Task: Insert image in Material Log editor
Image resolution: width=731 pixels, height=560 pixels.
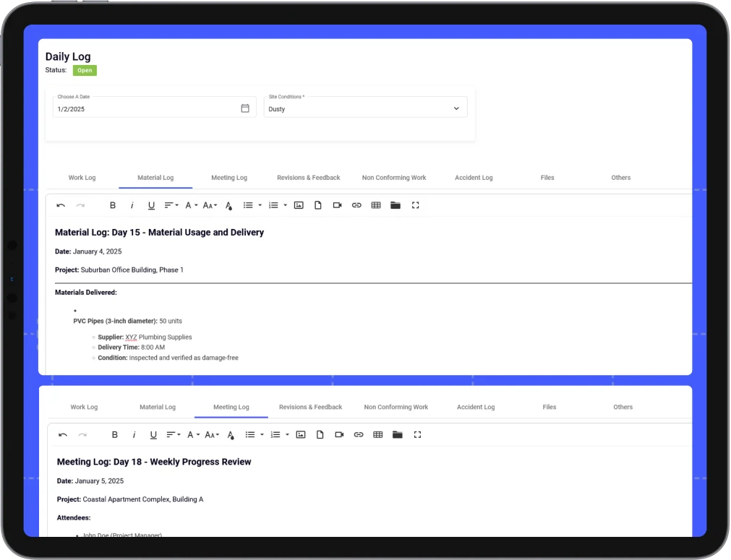Action: click(299, 205)
